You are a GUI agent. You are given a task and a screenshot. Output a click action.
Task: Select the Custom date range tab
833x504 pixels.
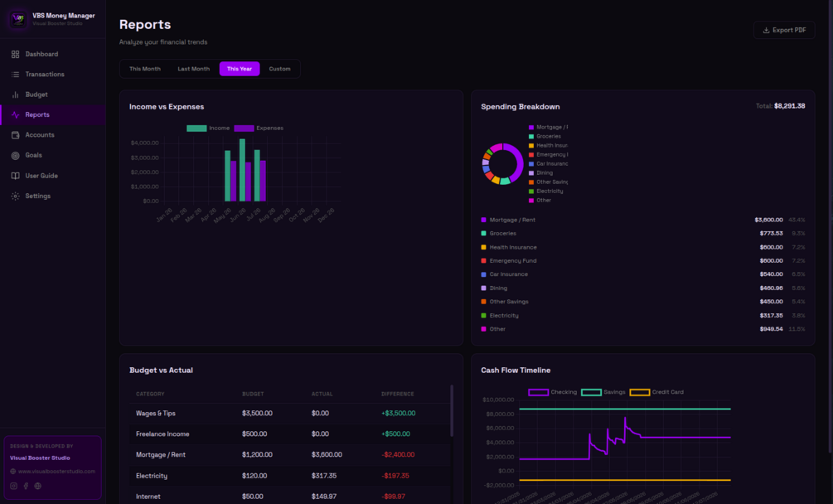pyautogui.click(x=279, y=69)
